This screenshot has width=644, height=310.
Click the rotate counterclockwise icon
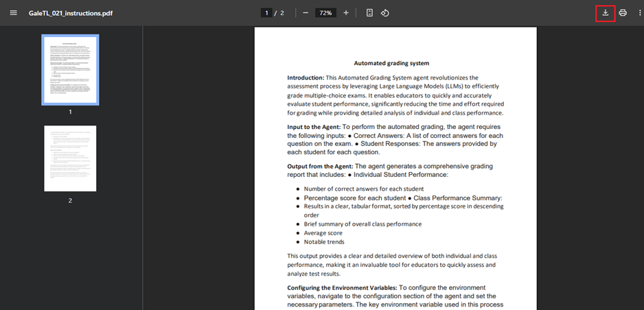[x=384, y=13]
